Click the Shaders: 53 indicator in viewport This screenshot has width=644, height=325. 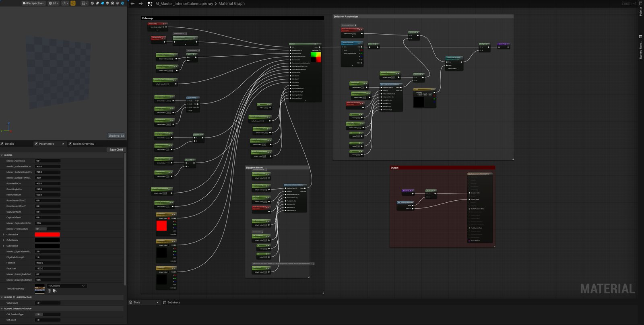tap(116, 136)
